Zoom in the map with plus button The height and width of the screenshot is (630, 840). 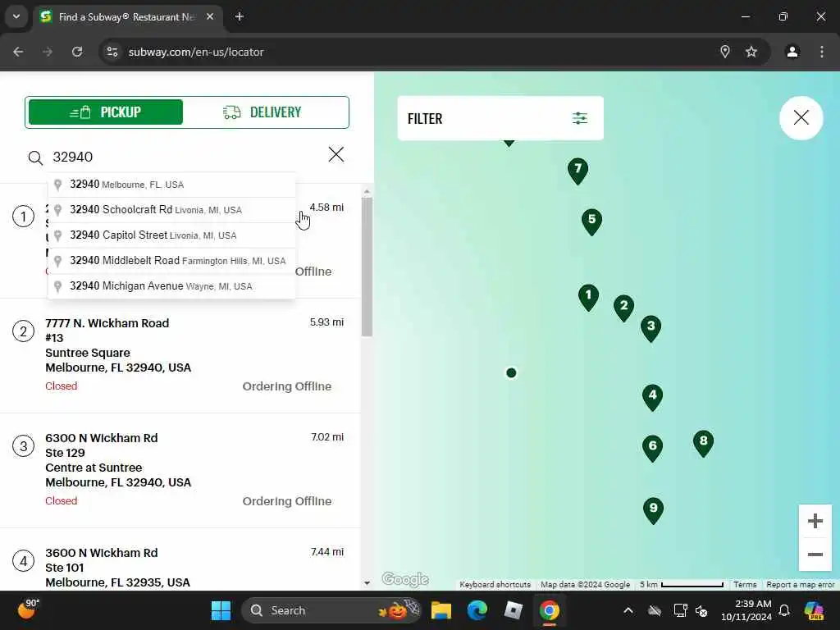coord(815,521)
